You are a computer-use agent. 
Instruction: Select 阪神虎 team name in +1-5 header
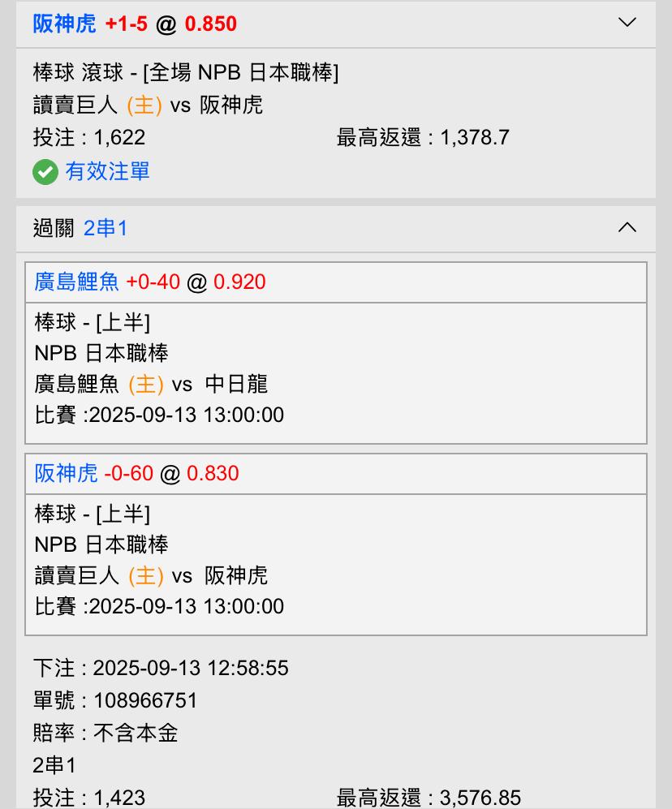tap(64, 24)
